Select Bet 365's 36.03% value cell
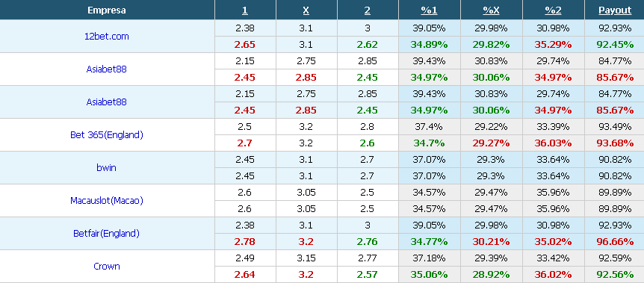 click(554, 143)
